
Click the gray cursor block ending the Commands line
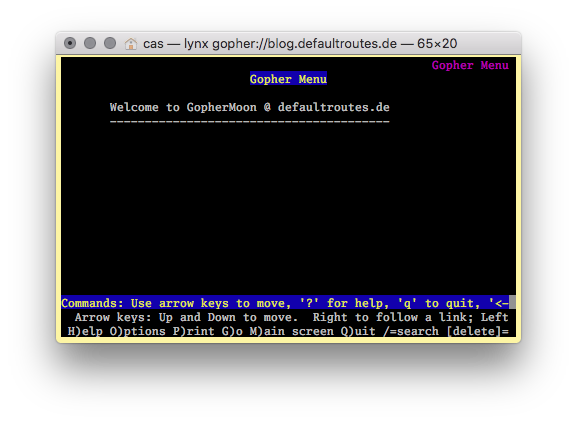512,303
